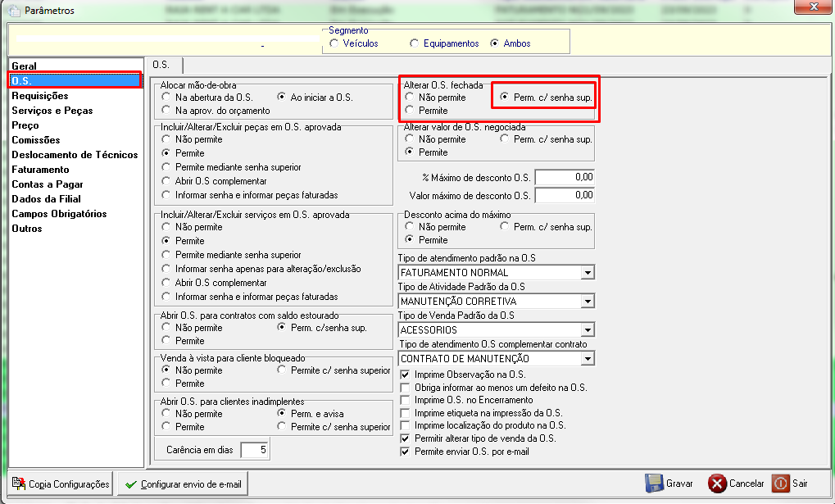
Task: Select 'Permite' for contratos com saldo estourado
Action: [166, 340]
